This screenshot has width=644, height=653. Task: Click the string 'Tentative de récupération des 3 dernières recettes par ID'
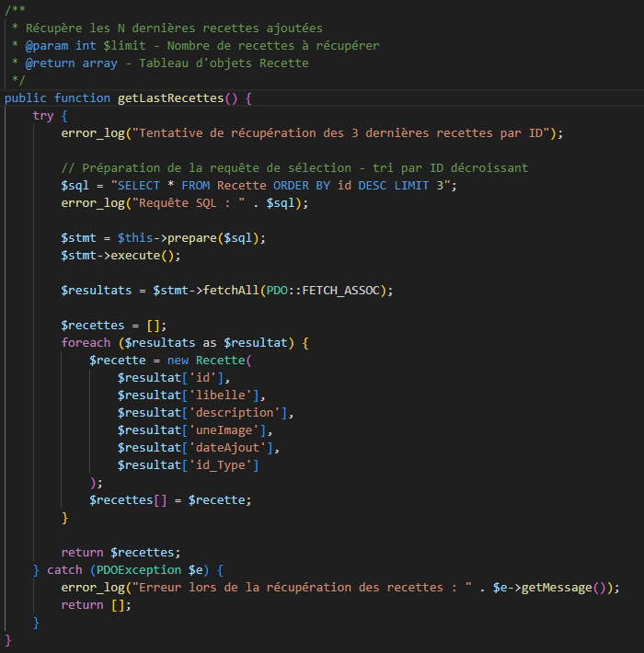coord(340,133)
